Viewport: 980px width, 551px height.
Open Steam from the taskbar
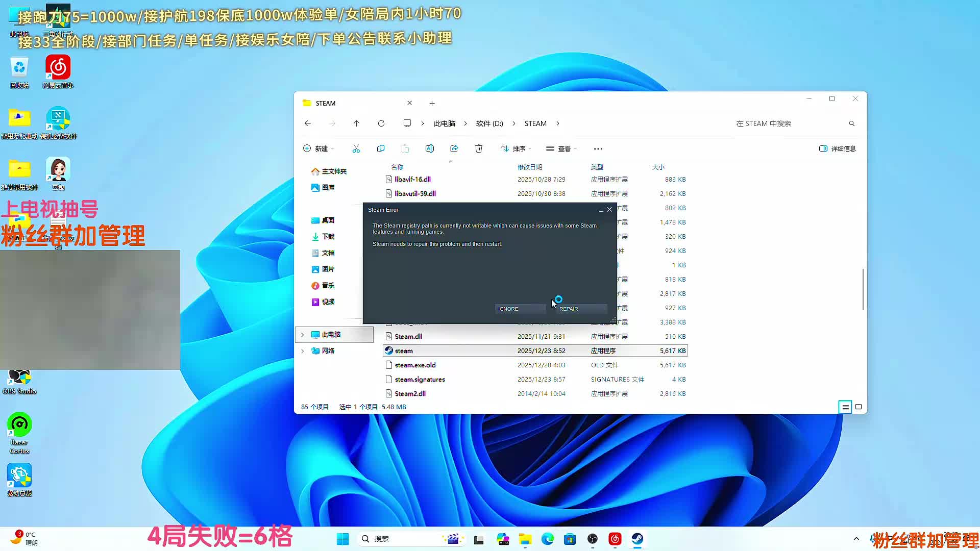(637, 539)
